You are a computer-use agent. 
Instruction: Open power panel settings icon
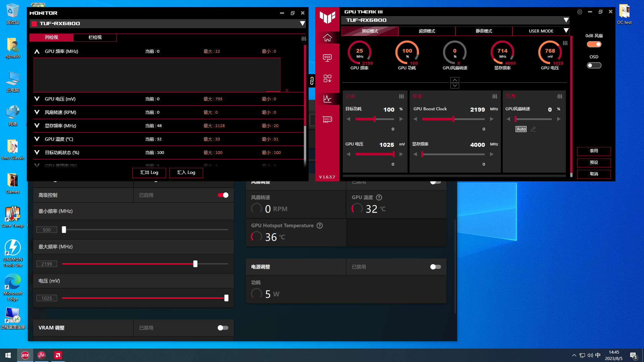(401, 97)
